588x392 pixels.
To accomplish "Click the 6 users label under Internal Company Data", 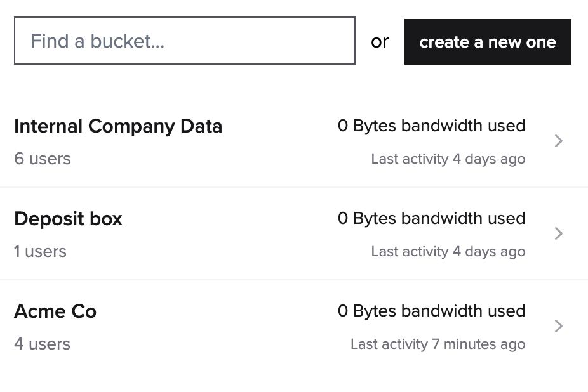I will tap(42, 159).
